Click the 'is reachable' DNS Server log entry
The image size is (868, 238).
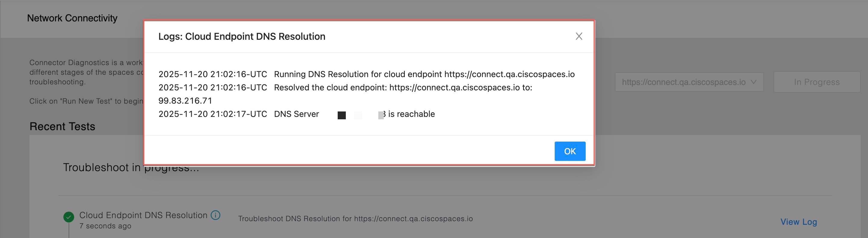point(411,114)
